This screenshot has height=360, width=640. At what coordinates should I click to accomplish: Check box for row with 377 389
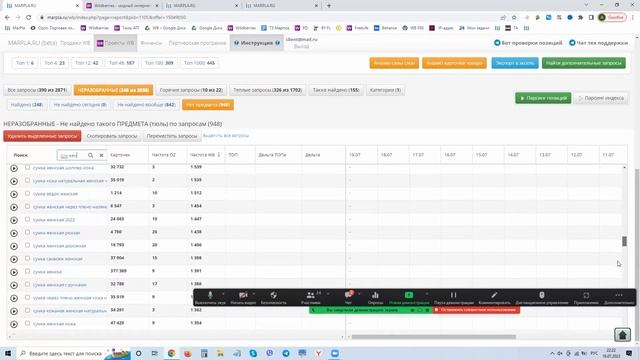pyautogui.click(x=27, y=271)
